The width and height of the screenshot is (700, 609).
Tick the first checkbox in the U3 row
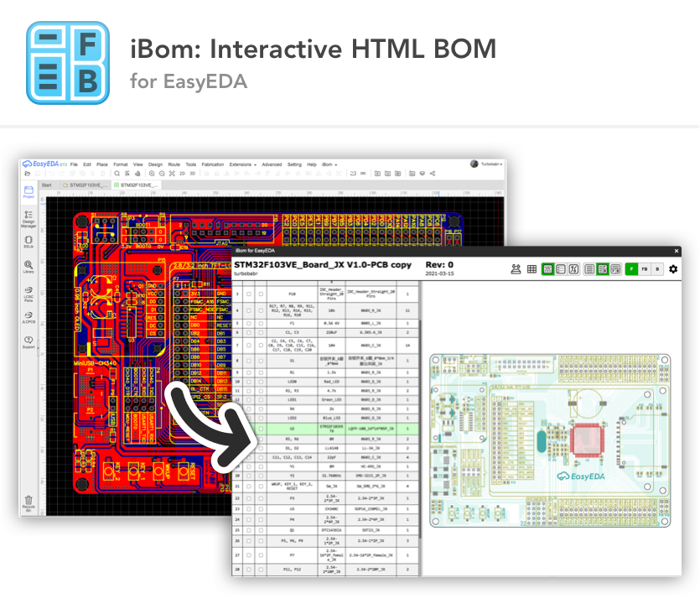click(249, 509)
